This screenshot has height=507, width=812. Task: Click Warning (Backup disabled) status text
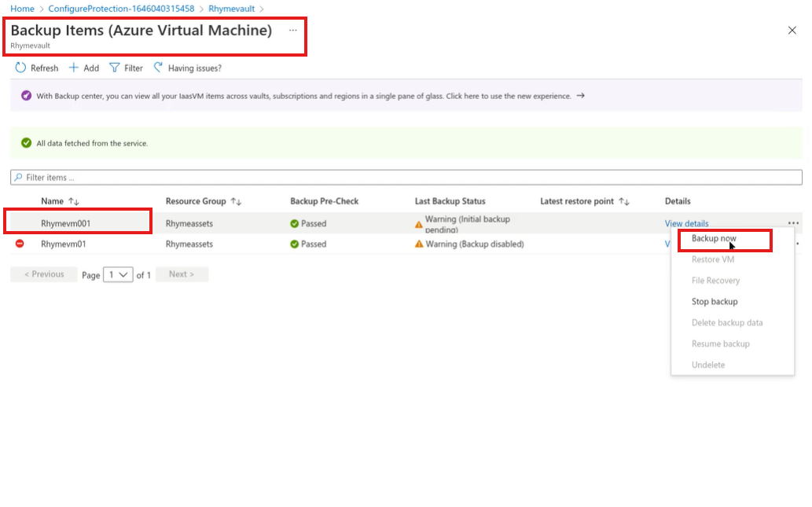pos(474,244)
